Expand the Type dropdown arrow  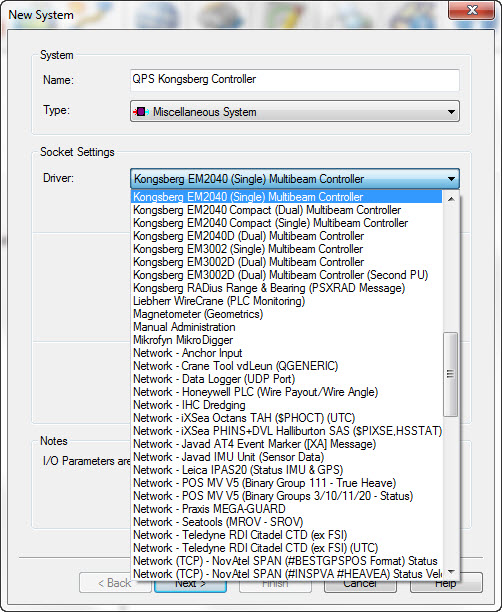451,112
